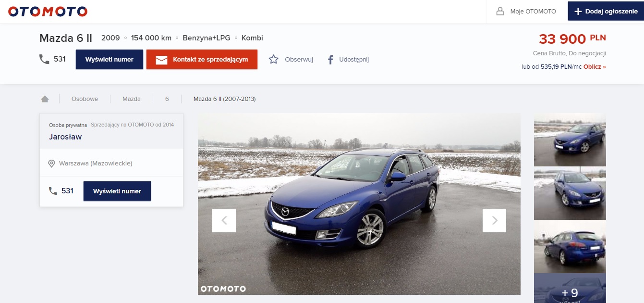Image resolution: width=644 pixels, height=303 pixels.
Task: Go to previous photo with left arrow
Action: click(224, 221)
